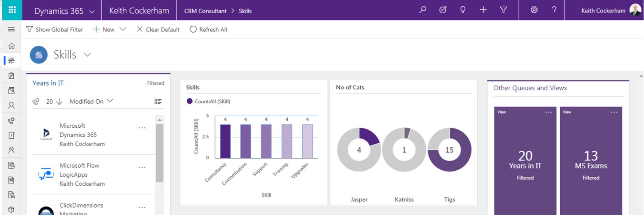Select the dashboards sidebar icon
This screenshot has width=644, height=215.
point(12,61)
